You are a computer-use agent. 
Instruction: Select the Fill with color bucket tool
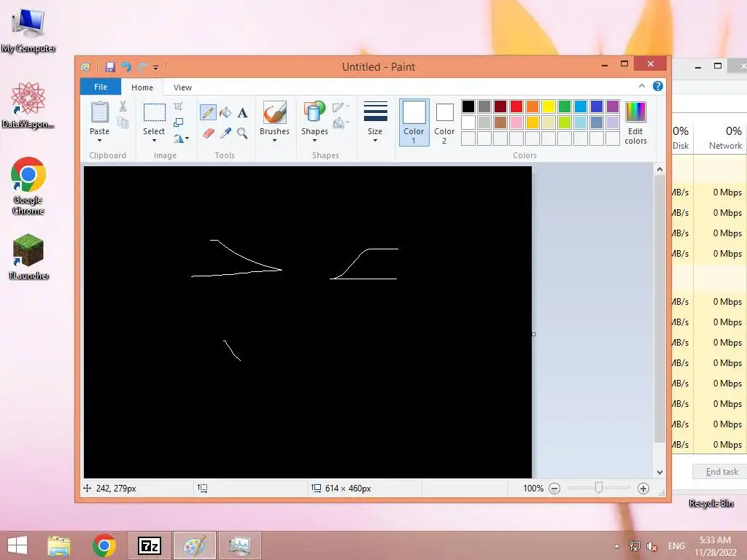pyautogui.click(x=225, y=112)
